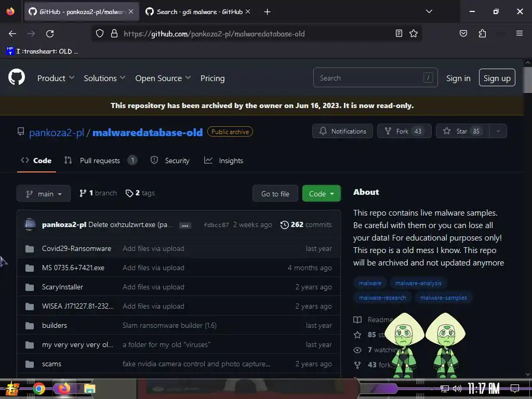The height and width of the screenshot is (399, 532).
Task: Click the builders folder icon
Action: point(30,326)
